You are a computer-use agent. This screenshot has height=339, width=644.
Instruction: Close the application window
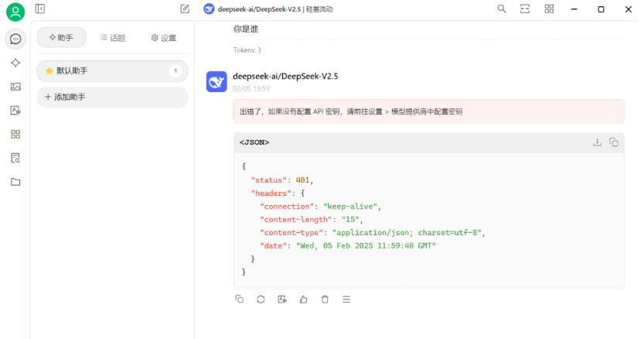629,9
